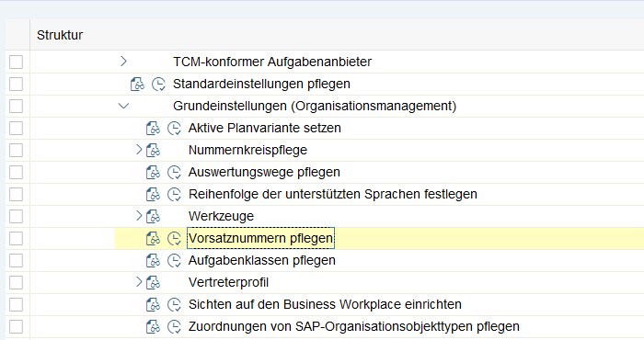The height and width of the screenshot is (340, 644).
Task: Tick checkbox for Vertreterprofil row
Action: tap(16, 283)
